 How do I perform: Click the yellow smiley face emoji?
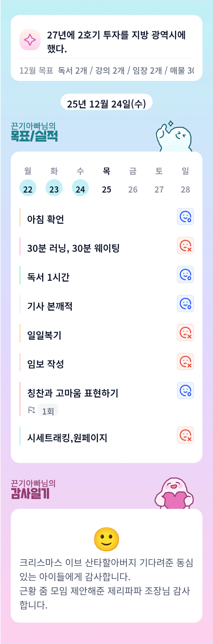106,539
